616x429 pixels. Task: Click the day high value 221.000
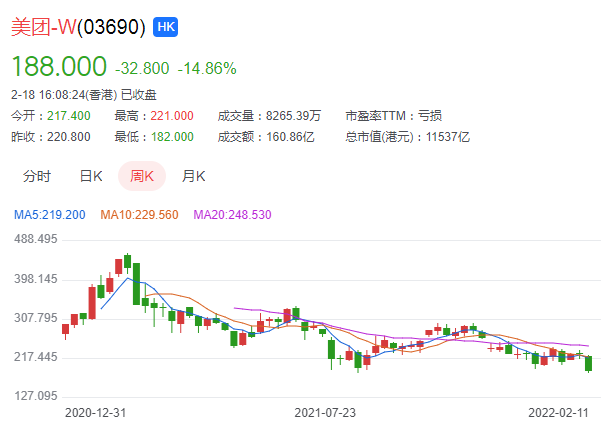pos(172,116)
